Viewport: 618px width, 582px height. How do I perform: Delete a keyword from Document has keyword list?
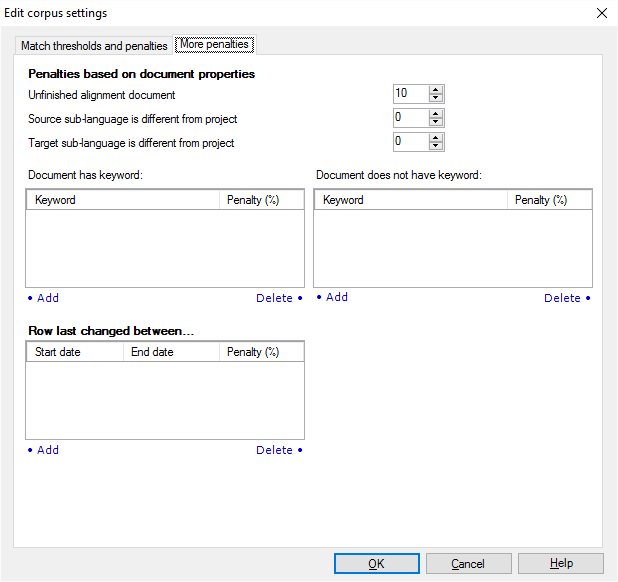(278, 298)
